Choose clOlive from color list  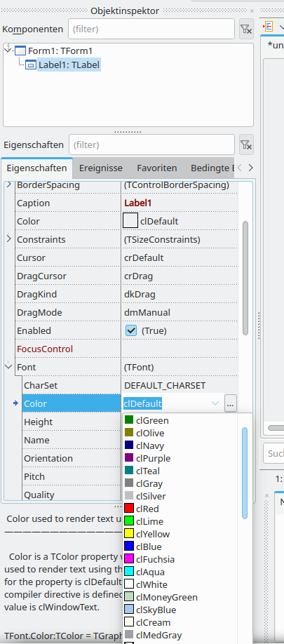(x=180, y=433)
